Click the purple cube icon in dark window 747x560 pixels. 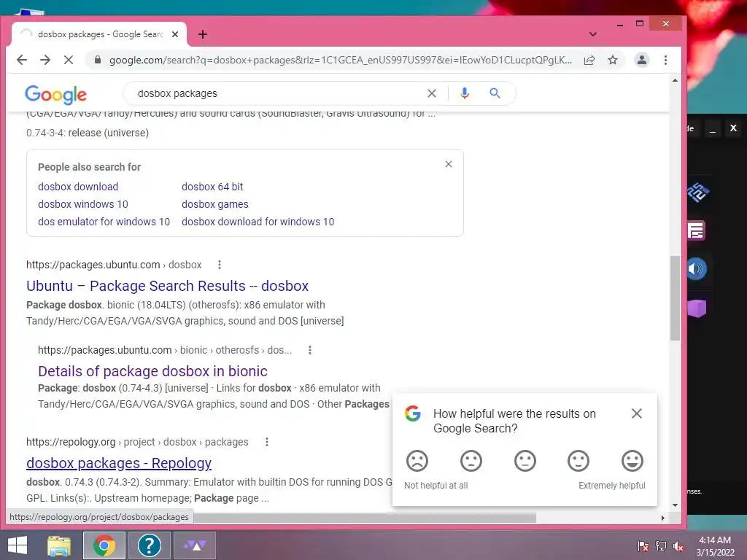(697, 308)
